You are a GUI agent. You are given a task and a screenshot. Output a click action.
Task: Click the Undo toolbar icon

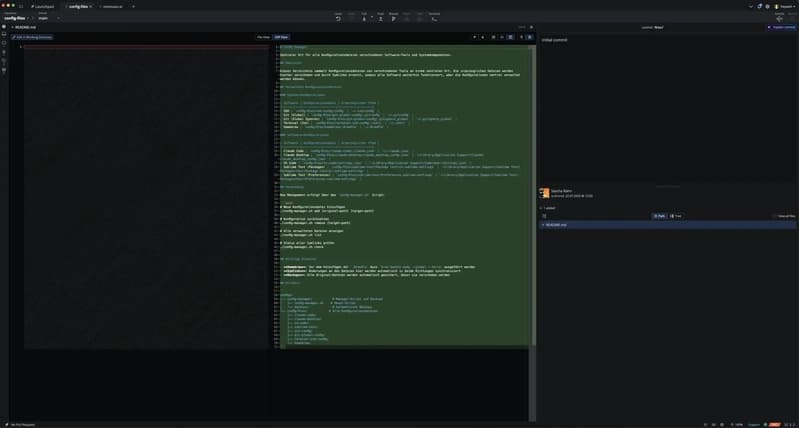[338, 17]
